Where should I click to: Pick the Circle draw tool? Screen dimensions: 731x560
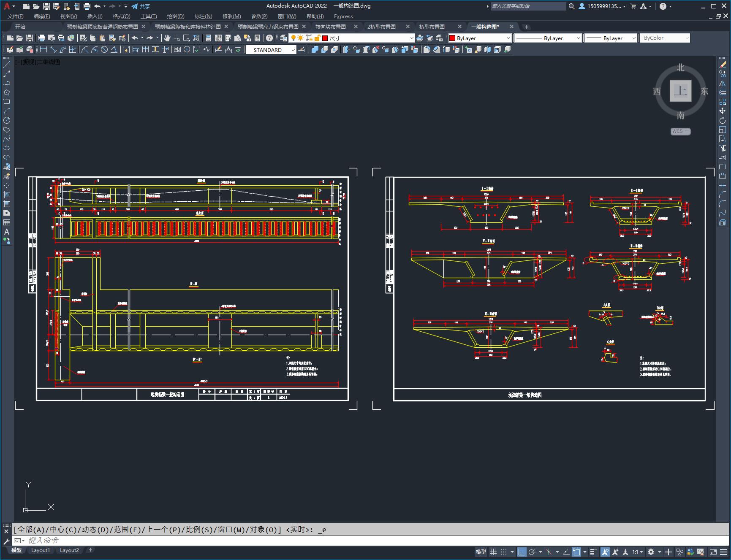click(7, 120)
